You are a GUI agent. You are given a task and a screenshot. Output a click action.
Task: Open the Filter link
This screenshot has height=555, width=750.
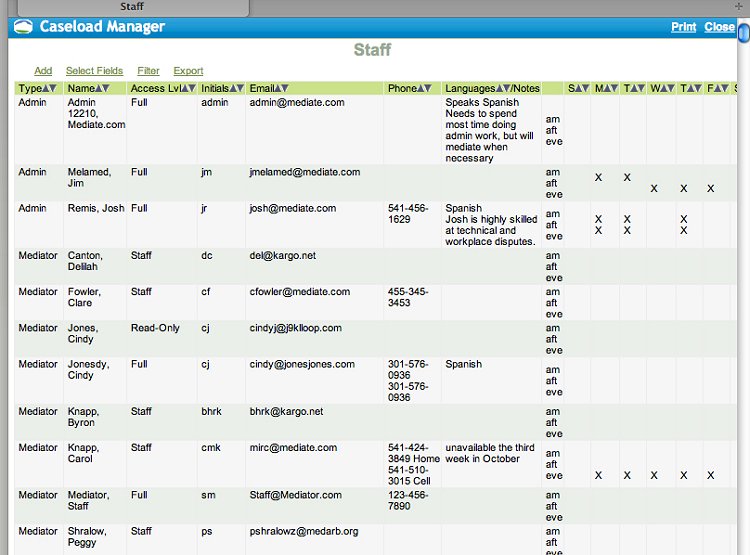(x=148, y=71)
